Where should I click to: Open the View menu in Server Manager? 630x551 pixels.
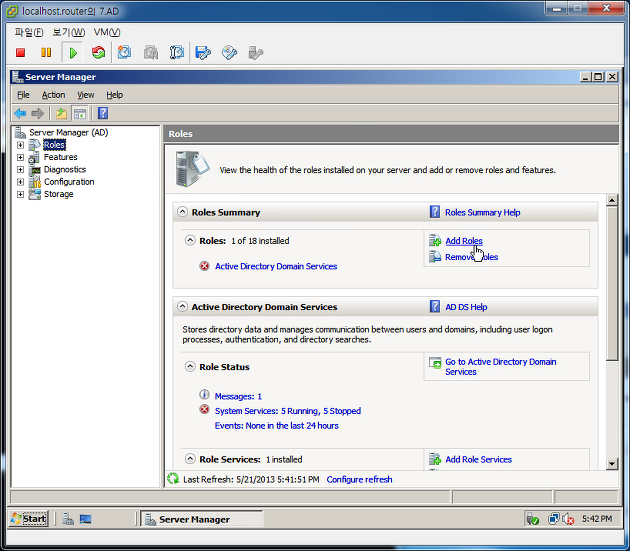point(86,95)
